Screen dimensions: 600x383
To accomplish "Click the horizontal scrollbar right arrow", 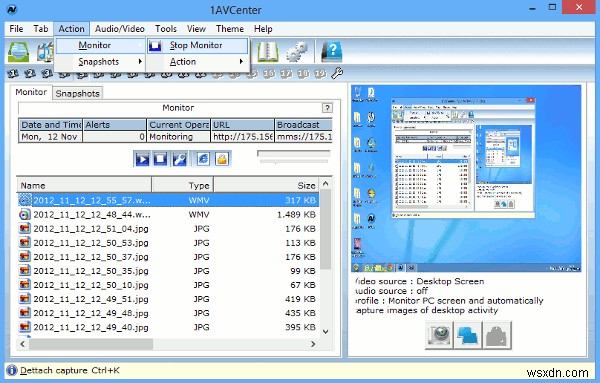I will tap(313, 344).
